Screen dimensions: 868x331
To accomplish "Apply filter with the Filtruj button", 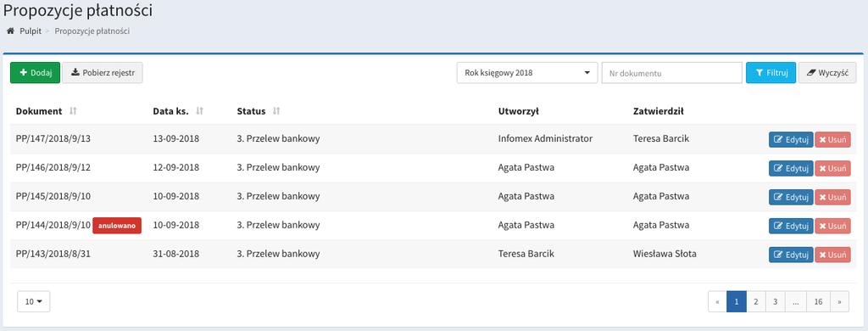I will 771,73.
